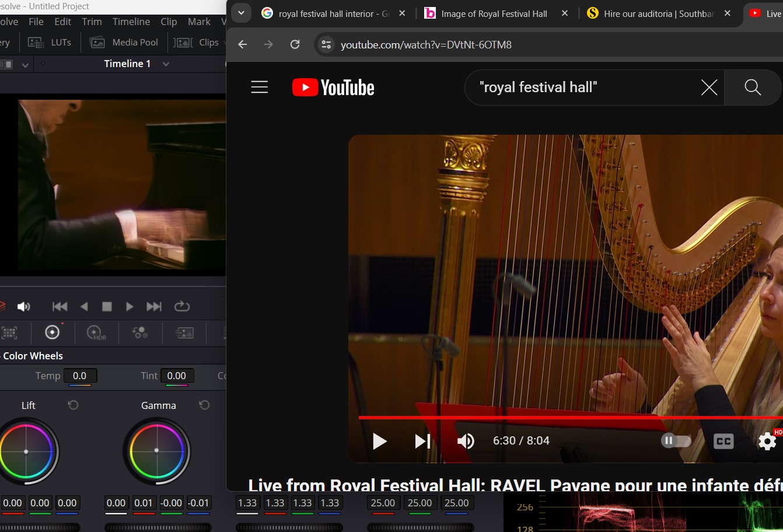
Task: Toggle the Clips panel in Resolve
Action: (x=197, y=43)
